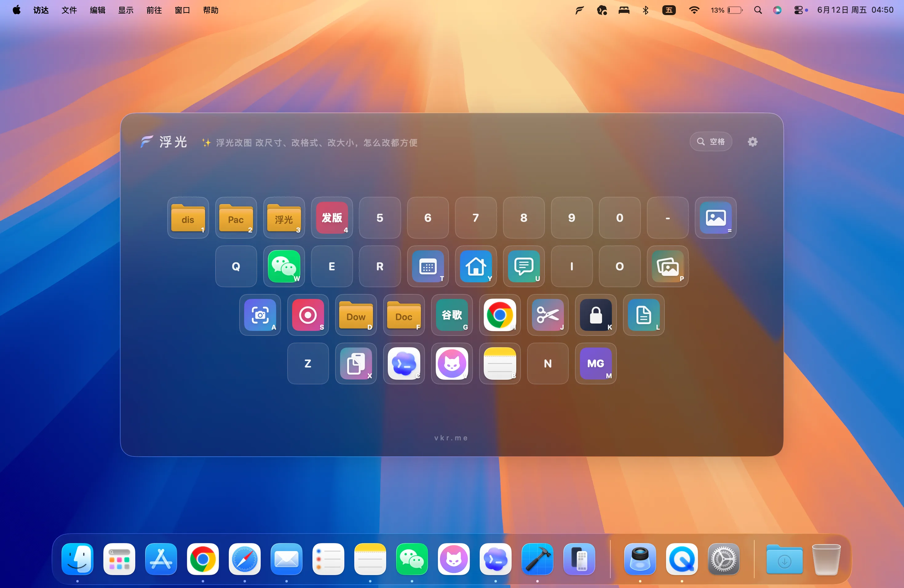The image size is (904, 588).
Task: Select the empty Z key slot
Action: [308, 364]
